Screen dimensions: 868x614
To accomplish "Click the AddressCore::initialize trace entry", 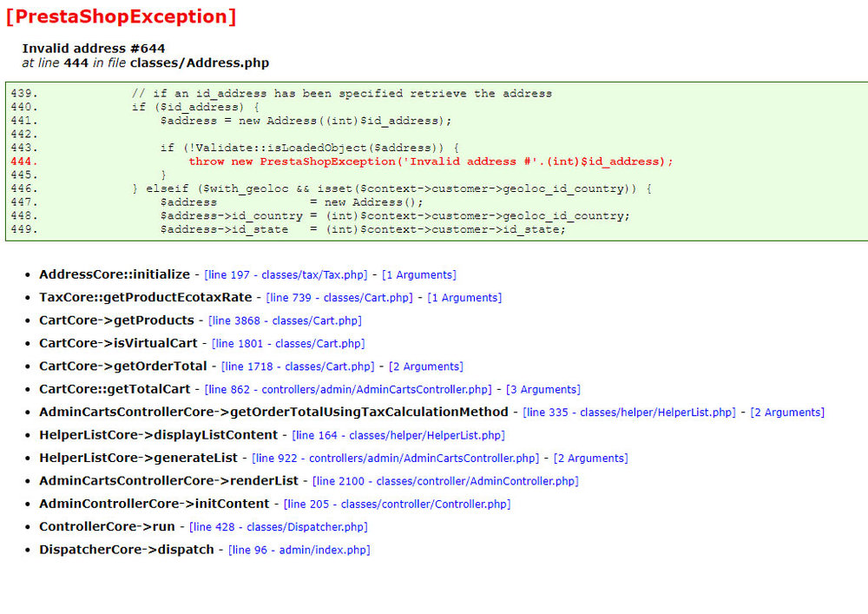I will pyautogui.click(x=115, y=274).
